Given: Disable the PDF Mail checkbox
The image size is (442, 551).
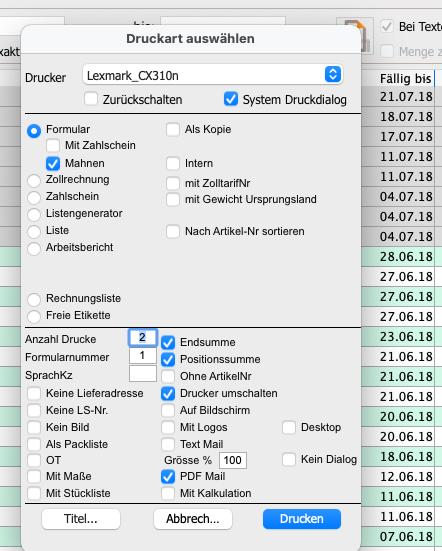Looking at the screenshot, I should pos(168,477).
